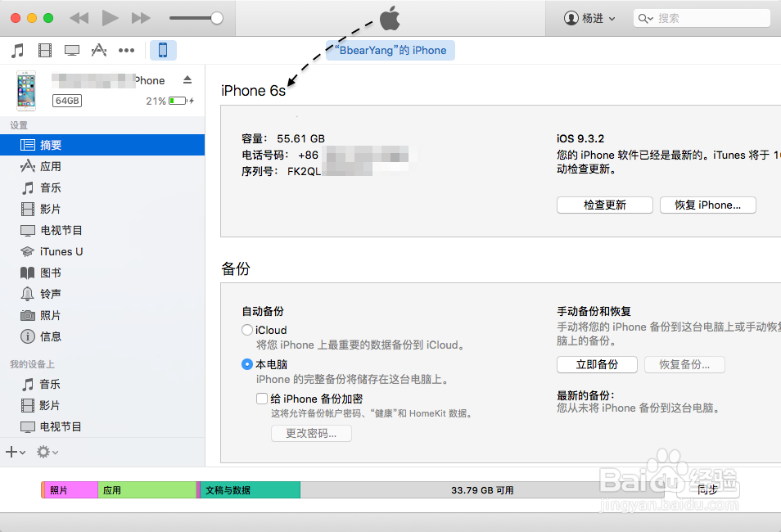Eject the connected iPhone
Screen dimensions: 781x532
click(187, 79)
